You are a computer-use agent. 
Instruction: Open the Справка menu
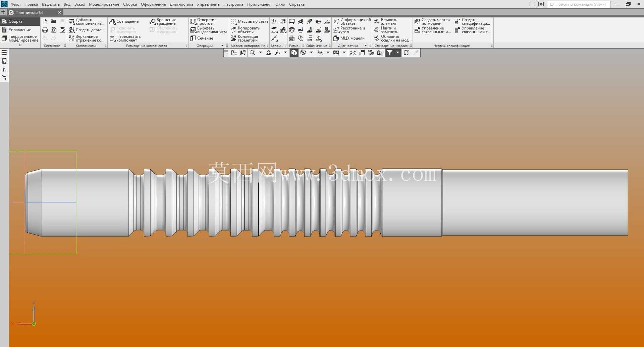coord(297,4)
